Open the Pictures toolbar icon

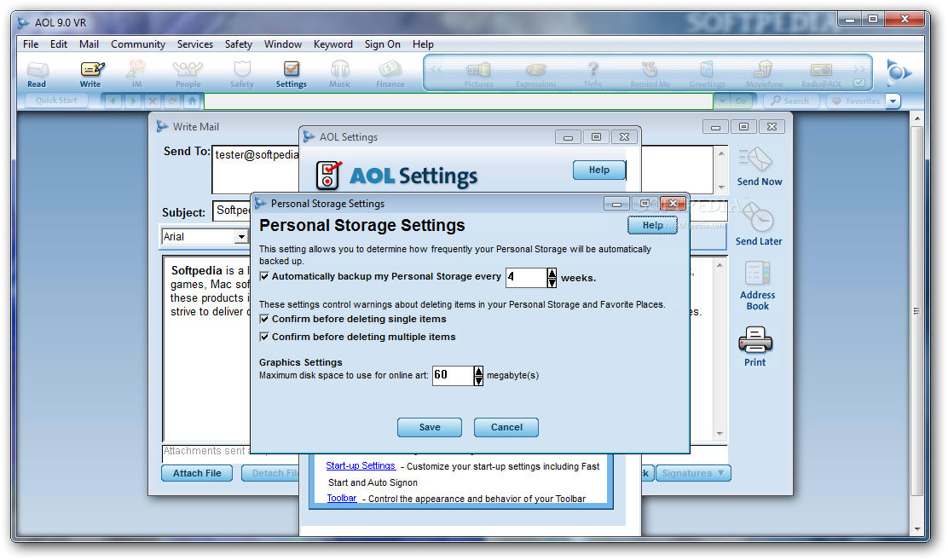(478, 75)
